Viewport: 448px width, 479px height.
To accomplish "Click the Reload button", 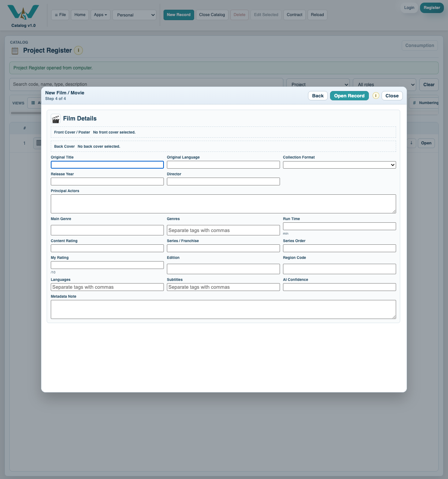I will pyautogui.click(x=317, y=15).
